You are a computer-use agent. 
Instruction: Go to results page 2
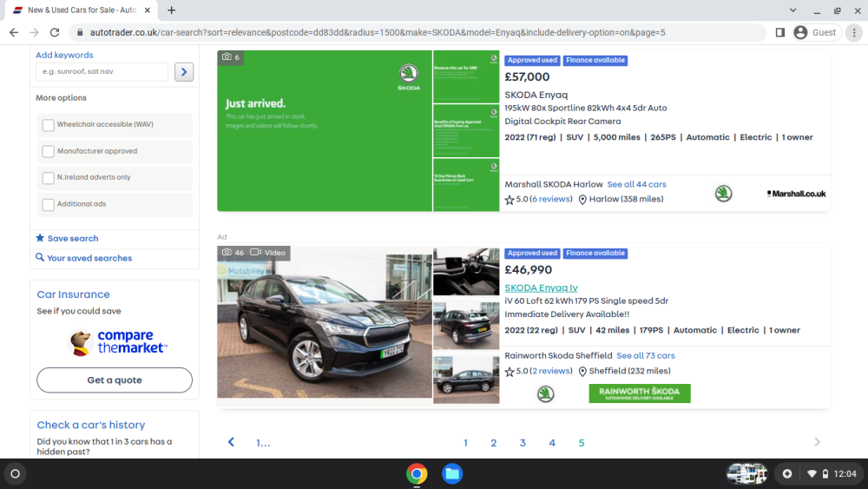[493, 443]
